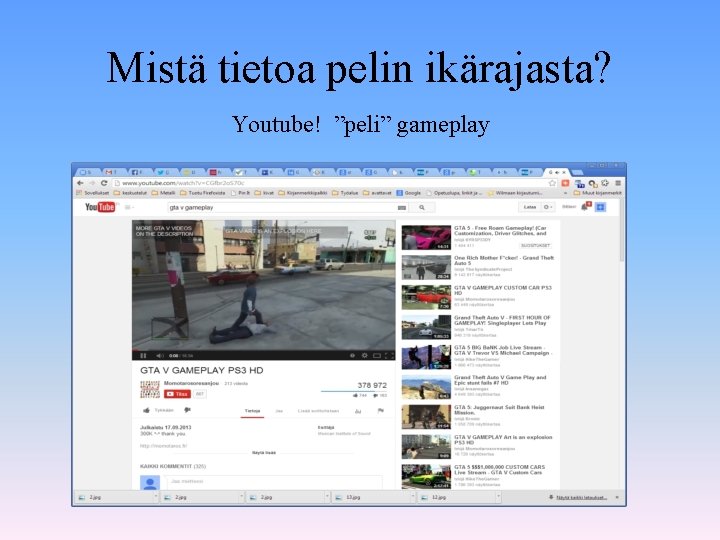Mute the video with the speaker icon
Image resolution: width=720 pixels, height=540 pixels.
click(159, 356)
